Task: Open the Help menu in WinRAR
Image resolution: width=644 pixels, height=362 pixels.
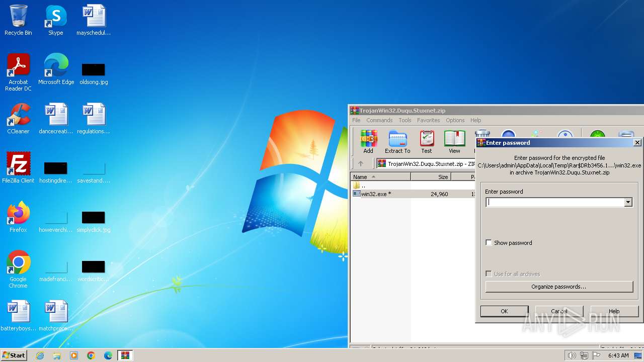Action: pos(476,120)
